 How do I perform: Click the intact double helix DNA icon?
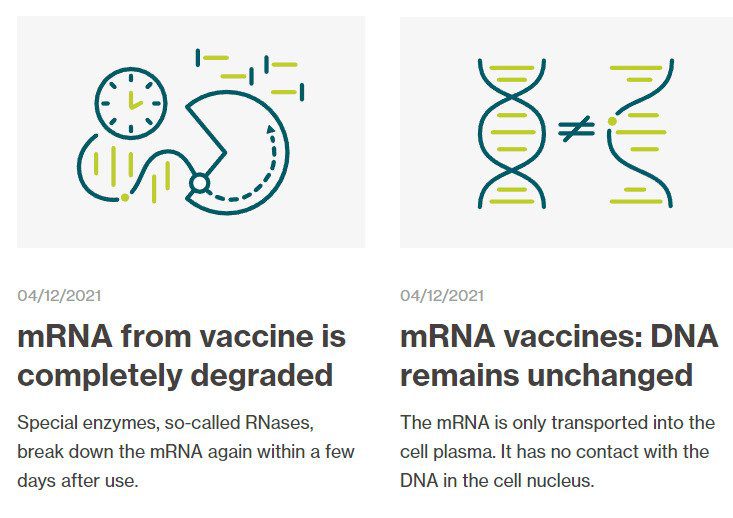[x=512, y=133]
